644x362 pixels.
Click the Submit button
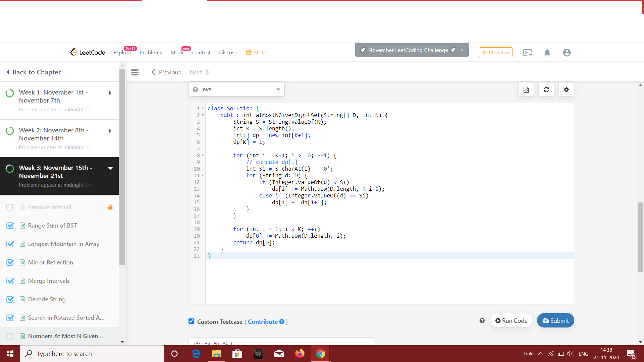coord(555,320)
